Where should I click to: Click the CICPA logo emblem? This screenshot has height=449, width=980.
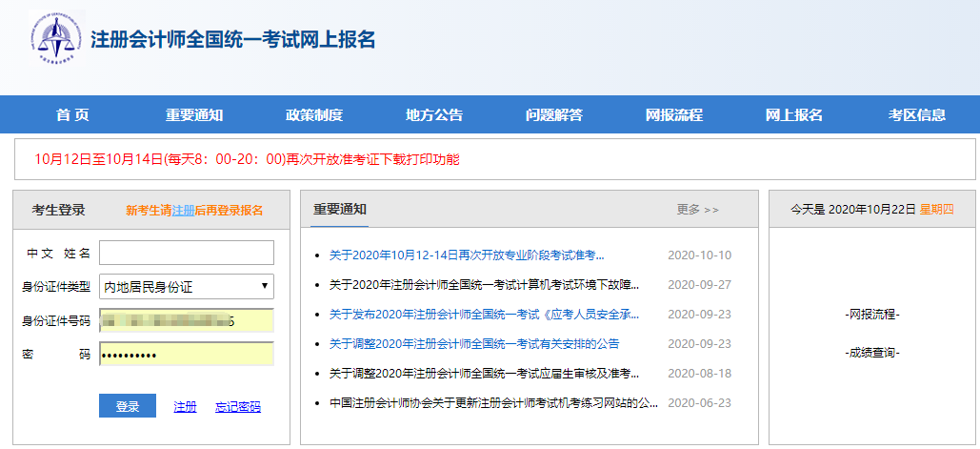55,39
